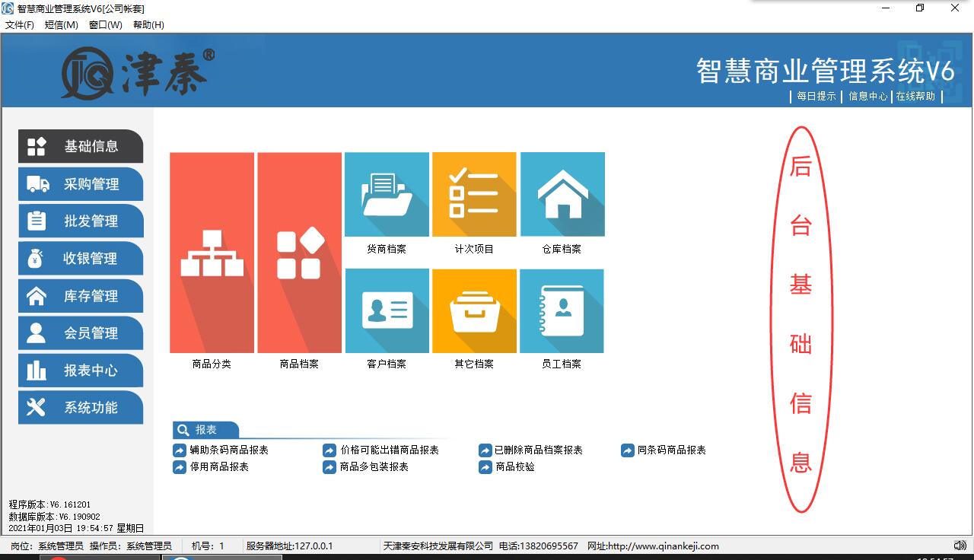Go to 库存管理 section
Screen dimensions: 974x560
[x=81, y=296]
